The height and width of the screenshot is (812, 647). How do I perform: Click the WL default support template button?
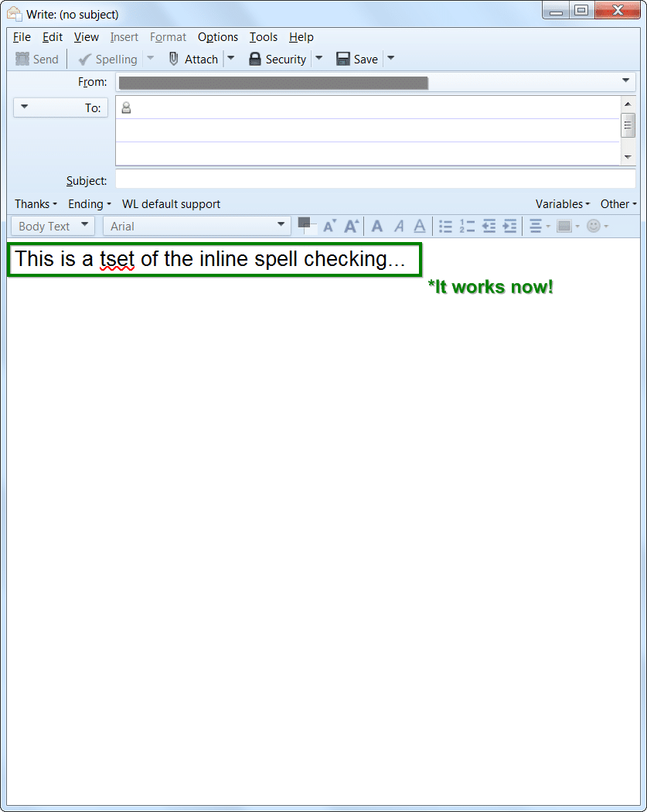(x=171, y=204)
